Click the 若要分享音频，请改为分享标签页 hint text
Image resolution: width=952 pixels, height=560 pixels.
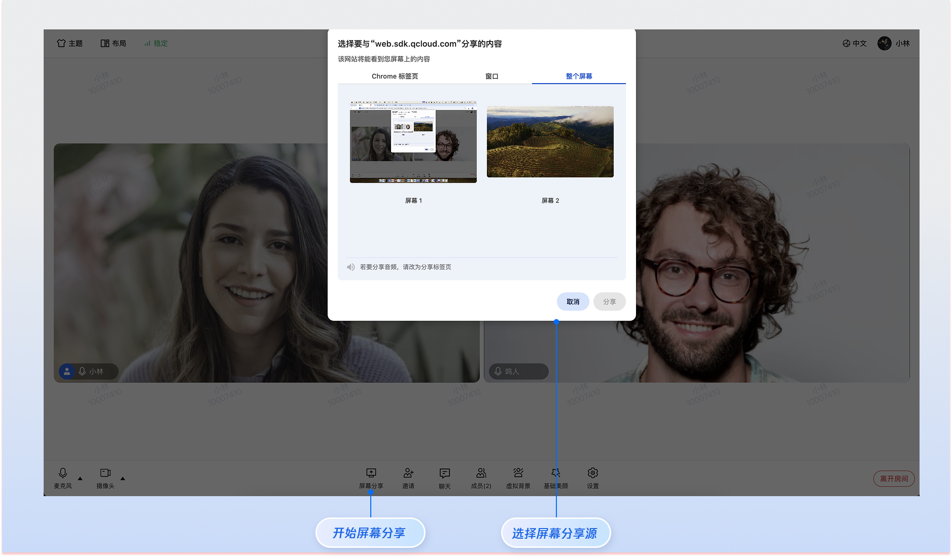[406, 267]
